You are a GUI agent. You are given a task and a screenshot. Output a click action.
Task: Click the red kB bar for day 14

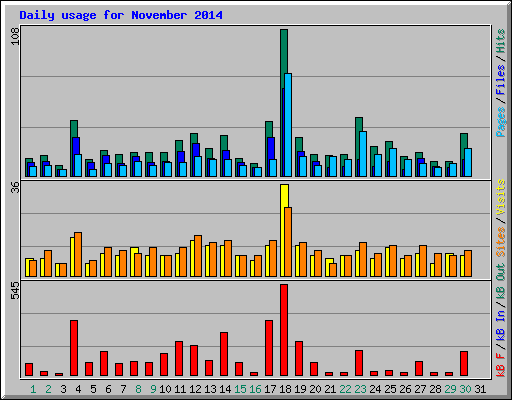click(x=224, y=354)
